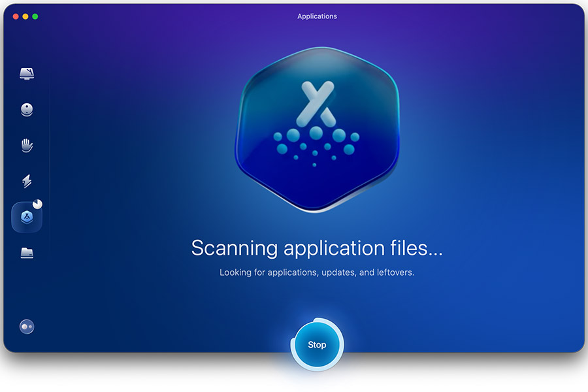Close the window with red button
This screenshot has height=392, width=588.
tap(16, 16)
